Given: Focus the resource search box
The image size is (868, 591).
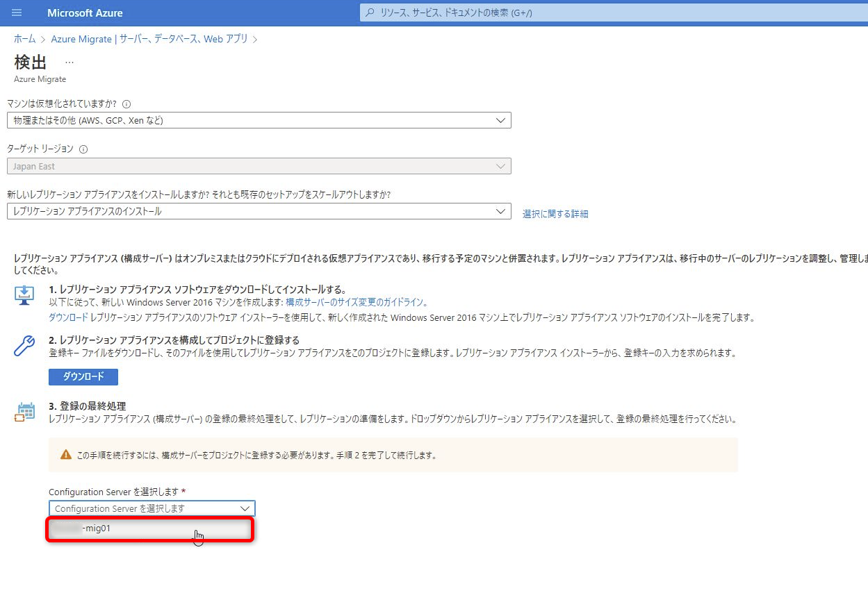Looking at the screenshot, I should coord(614,13).
